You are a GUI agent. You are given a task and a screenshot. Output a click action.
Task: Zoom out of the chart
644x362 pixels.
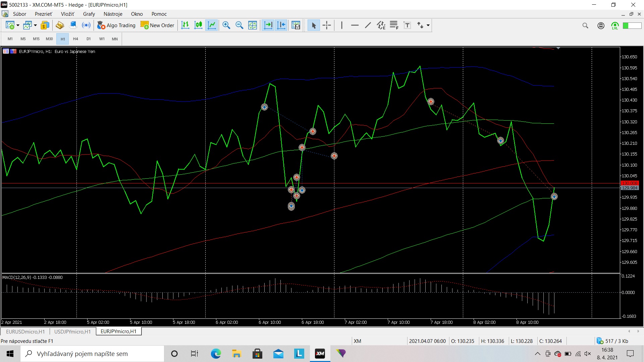(239, 25)
